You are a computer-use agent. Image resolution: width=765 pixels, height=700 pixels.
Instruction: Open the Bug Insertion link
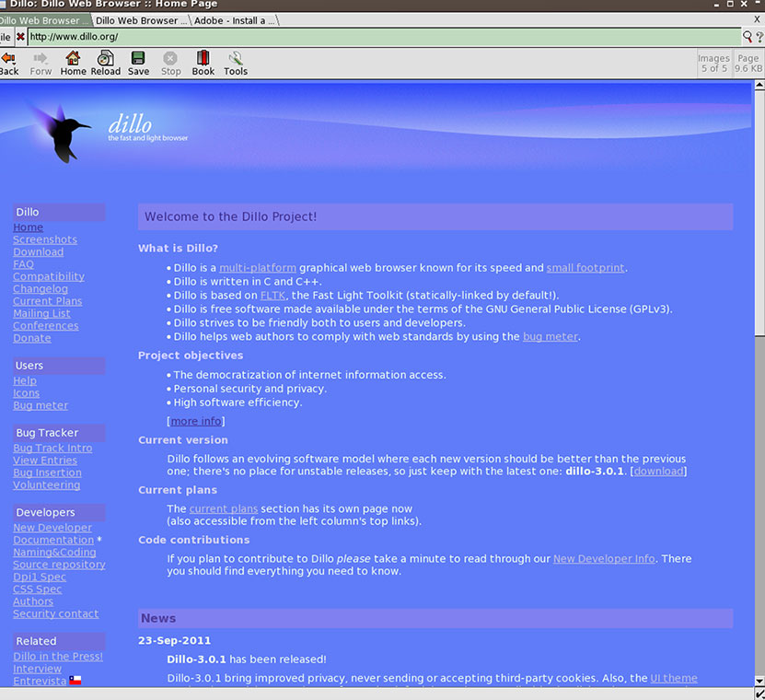(x=47, y=472)
